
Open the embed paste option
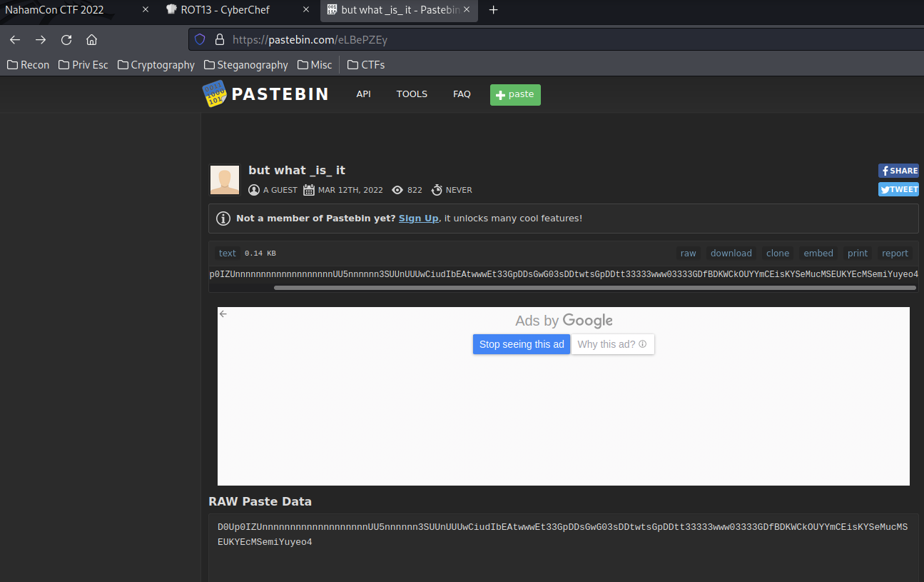pos(818,254)
